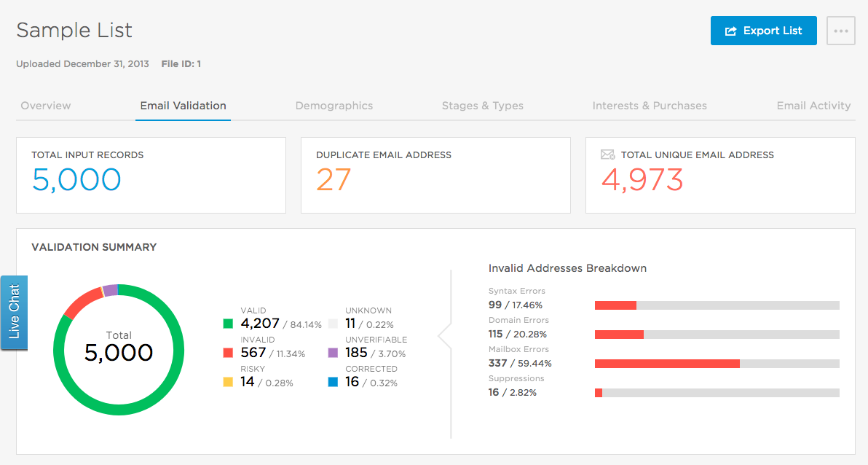Click the Risky count 14
Viewport: 868px width, 465px height.
coord(248,382)
